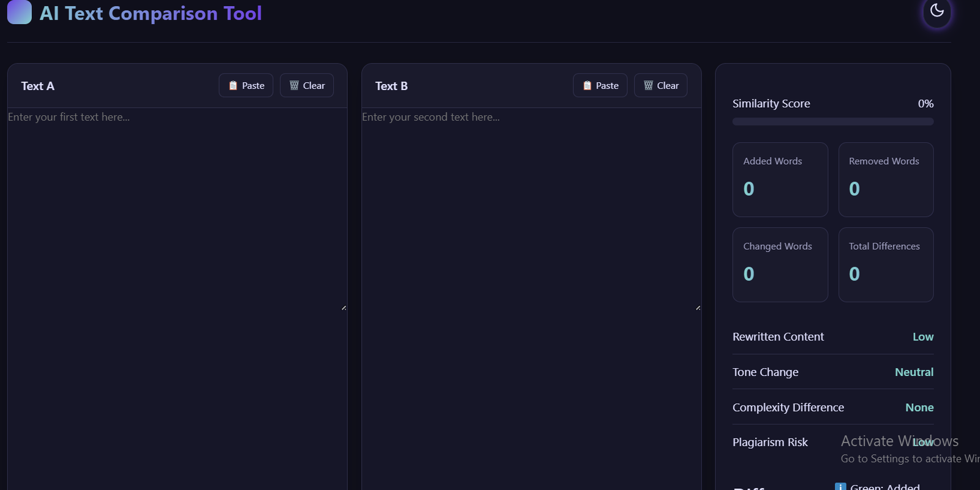Click the Total Differences stat card

[x=886, y=265]
